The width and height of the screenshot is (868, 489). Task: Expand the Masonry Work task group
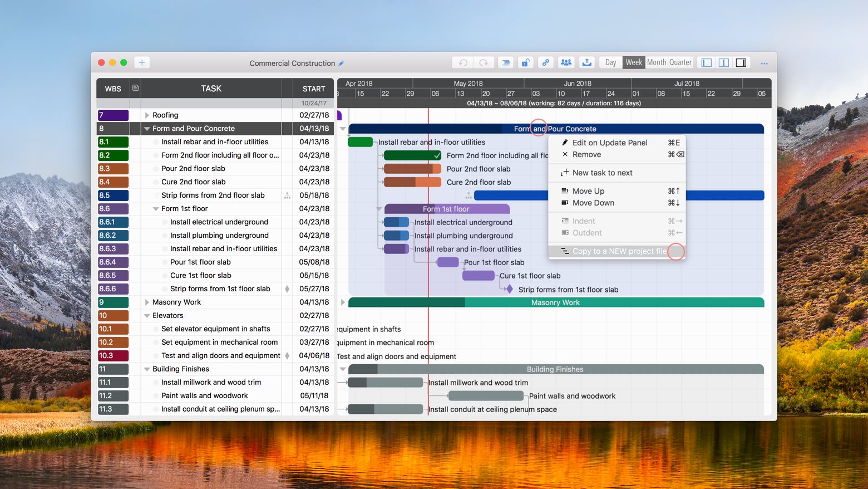pyautogui.click(x=147, y=302)
